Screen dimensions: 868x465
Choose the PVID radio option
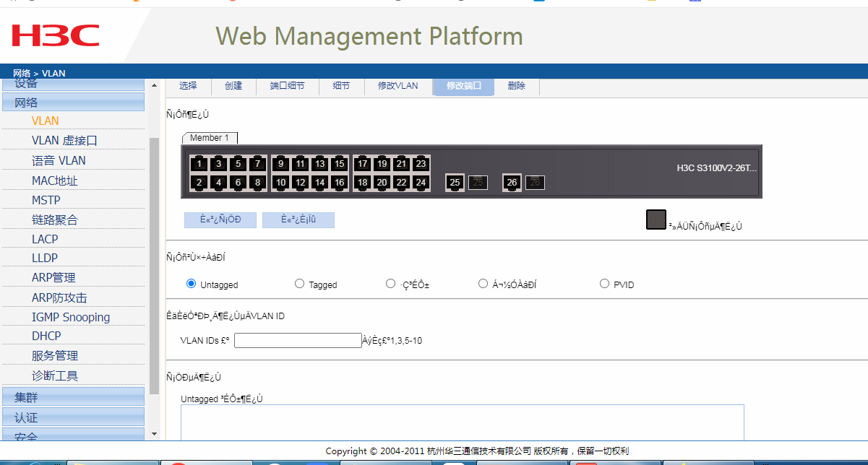(604, 284)
